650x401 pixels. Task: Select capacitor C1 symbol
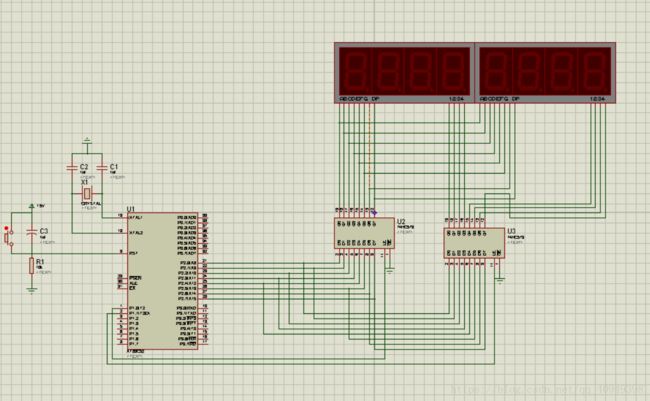(102, 168)
